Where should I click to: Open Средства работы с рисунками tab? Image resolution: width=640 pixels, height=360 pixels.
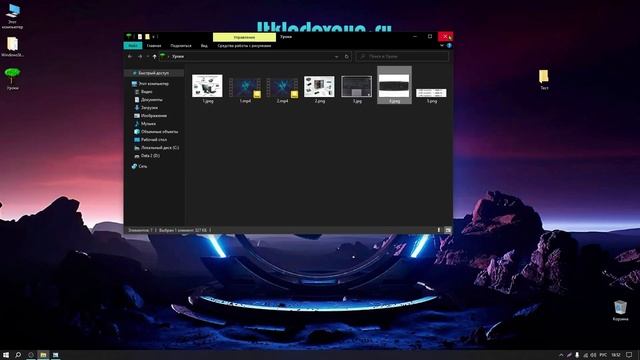click(244, 46)
